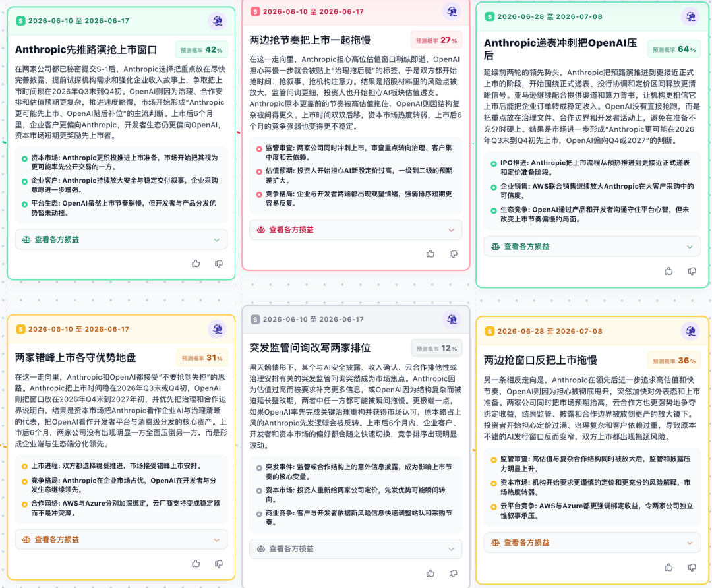Click the title 突发监管问询改写两家排位
The height and width of the screenshot is (588, 712).
click(x=310, y=348)
